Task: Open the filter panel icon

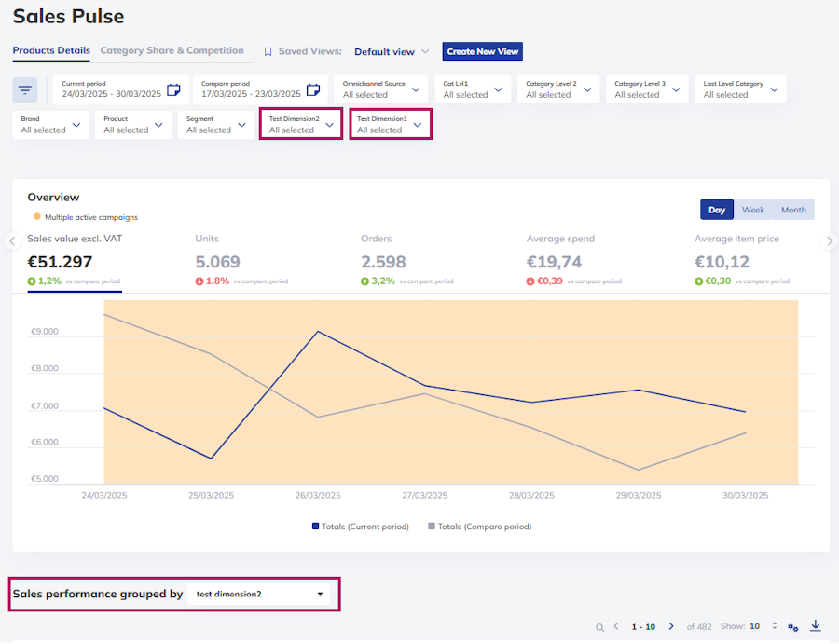Action: click(25, 89)
